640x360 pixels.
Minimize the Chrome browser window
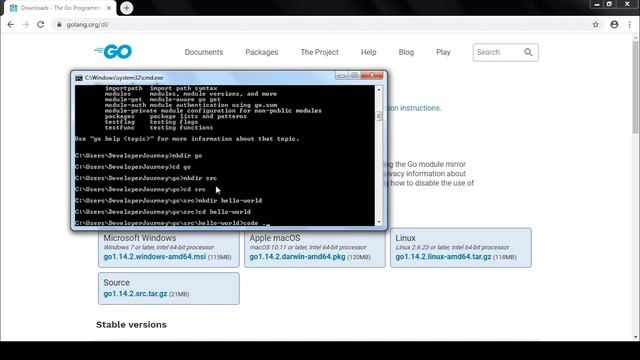click(x=597, y=4)
